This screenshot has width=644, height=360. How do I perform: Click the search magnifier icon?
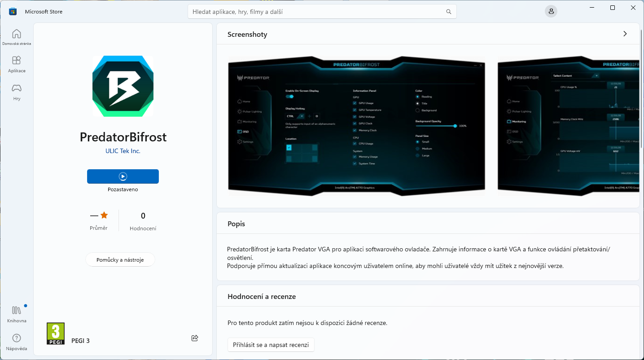(448, 11)
